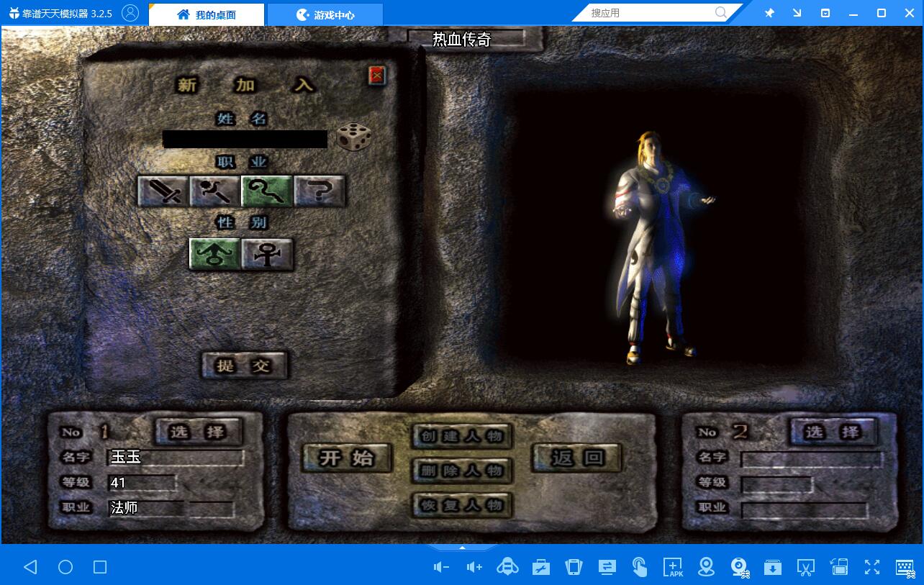Select the sword warrior class icon
Image resolution: width=924 pixels, height=585 pixels.
coord(163,191)
